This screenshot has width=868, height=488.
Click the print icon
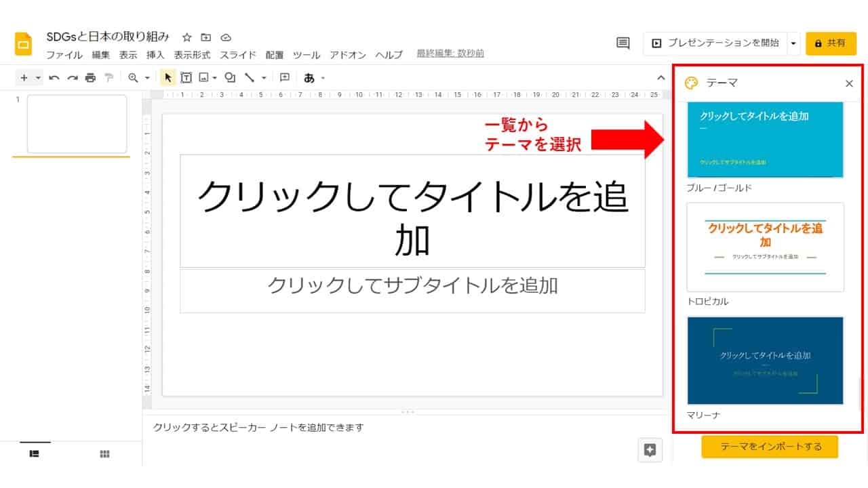click(x=90, y=78)
